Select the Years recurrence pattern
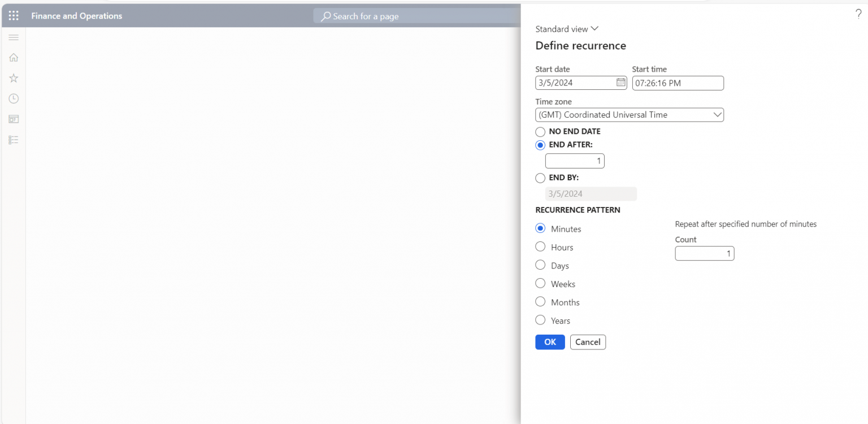 click(540, 319)
